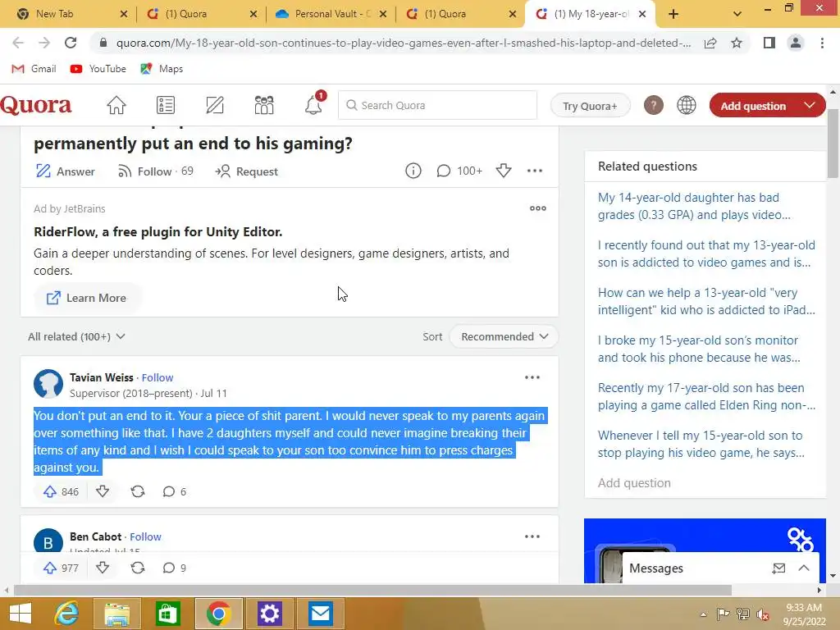Downvote the question
This screenshot has width=840, height=630.
[x=504, y=171]
